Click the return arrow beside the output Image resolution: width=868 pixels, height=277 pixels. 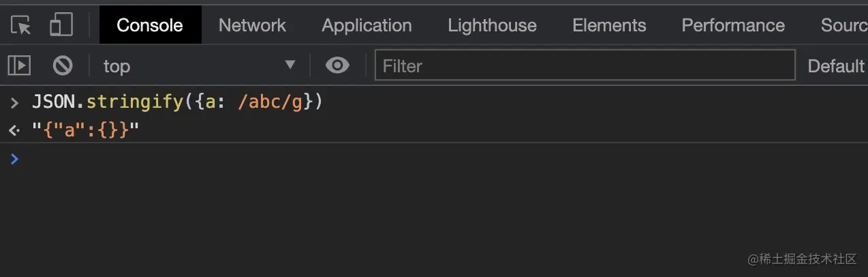click(x=14, y=130)
